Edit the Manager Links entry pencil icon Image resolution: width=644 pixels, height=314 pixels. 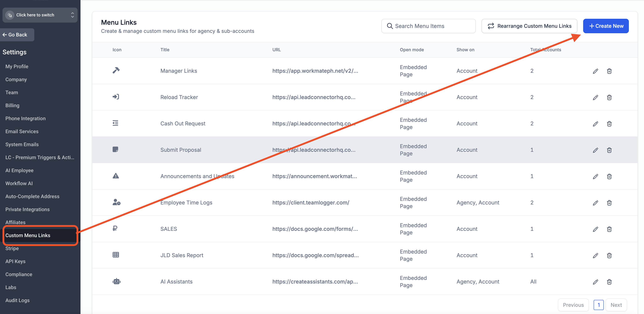pos(595,71)
